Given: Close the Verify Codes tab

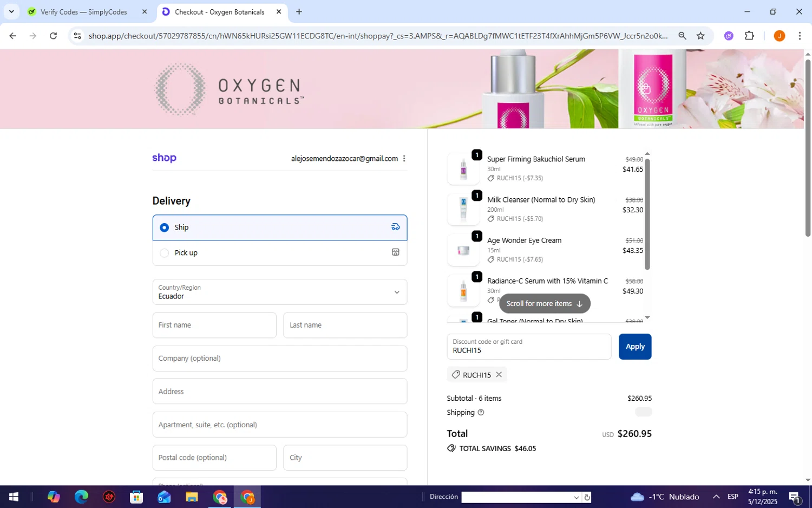Looking at the screenshot, I should 145,11.
